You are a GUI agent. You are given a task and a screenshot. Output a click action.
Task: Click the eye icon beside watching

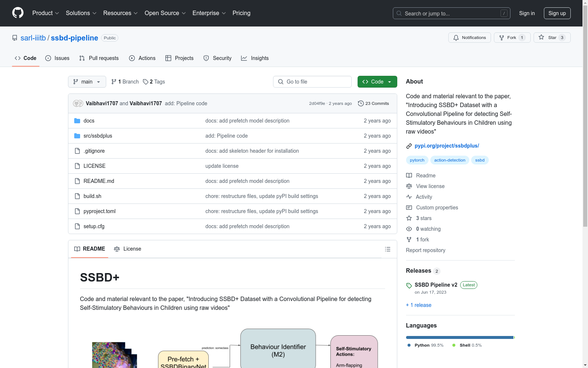(x=409, y=229)
